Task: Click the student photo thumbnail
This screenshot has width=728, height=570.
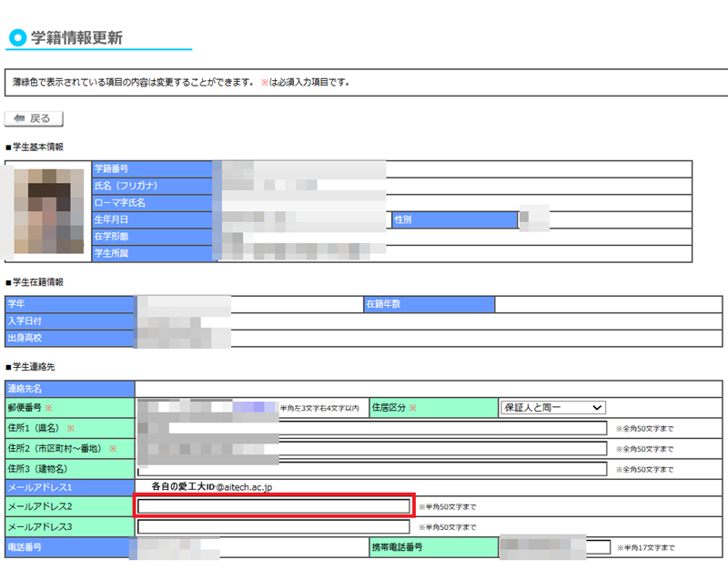Action: tap(49, 211)
